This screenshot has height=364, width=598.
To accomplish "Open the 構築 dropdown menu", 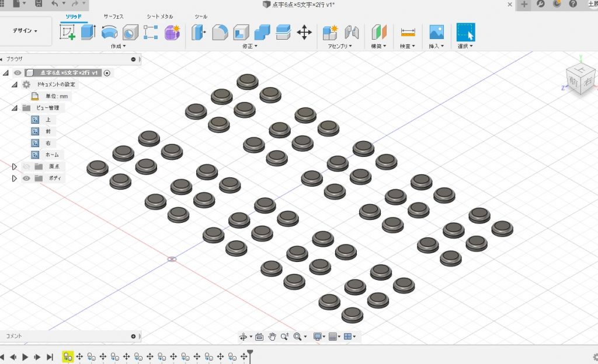I will 378,46.
